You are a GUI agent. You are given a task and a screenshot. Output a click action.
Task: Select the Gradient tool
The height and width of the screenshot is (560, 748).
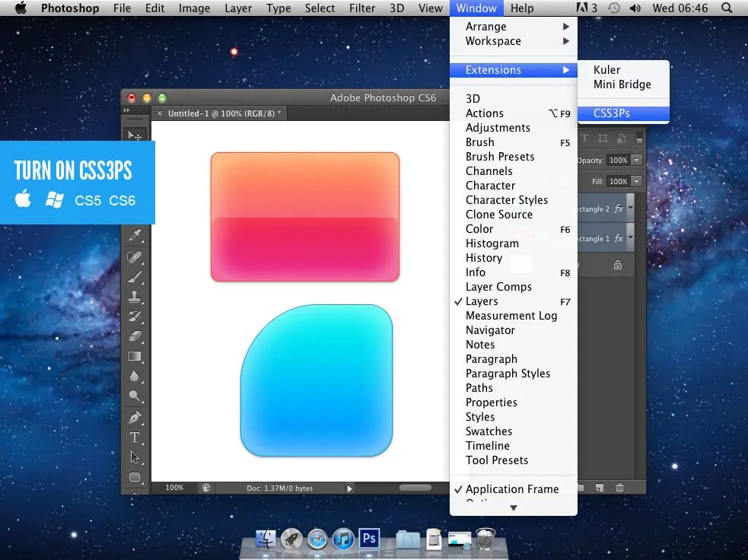(x=135, y=356)
